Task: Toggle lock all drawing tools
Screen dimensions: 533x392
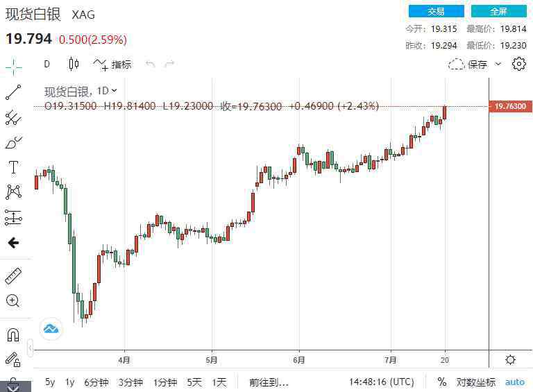Action: [x=13, y=359]
